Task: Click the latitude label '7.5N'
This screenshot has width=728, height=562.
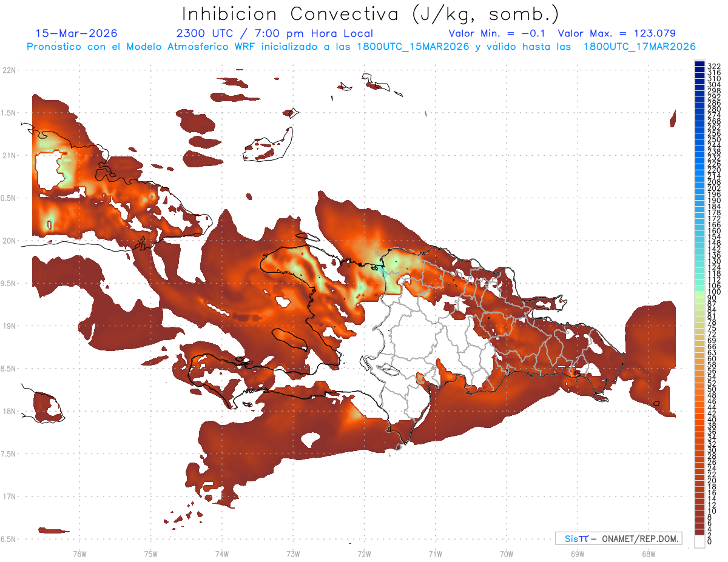Action: coord(9,453)
